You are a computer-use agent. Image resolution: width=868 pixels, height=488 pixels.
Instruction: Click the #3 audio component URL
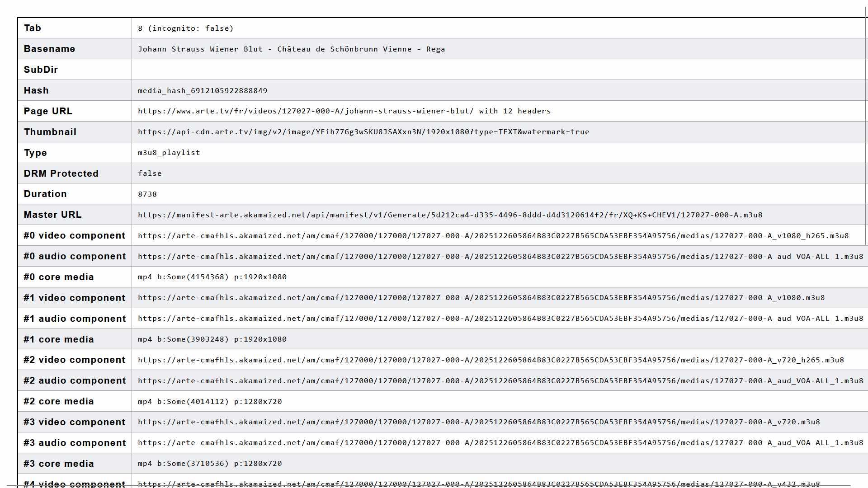coord(500,443)
